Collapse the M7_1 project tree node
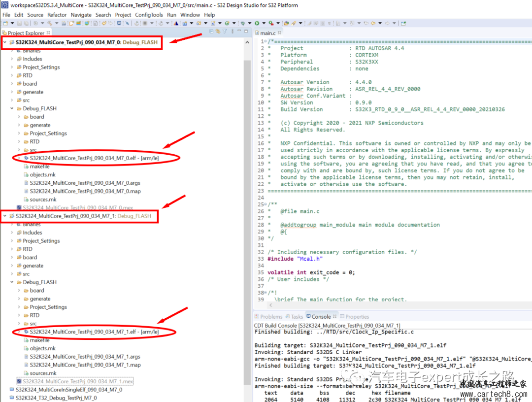 coord(5,216)
